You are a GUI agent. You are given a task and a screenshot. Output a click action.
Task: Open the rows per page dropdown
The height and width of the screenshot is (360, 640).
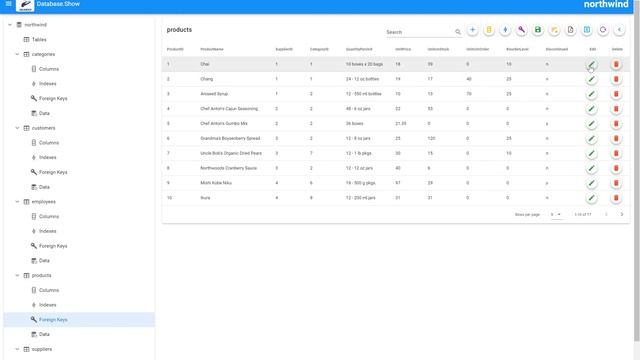click(x=556, y=214)
